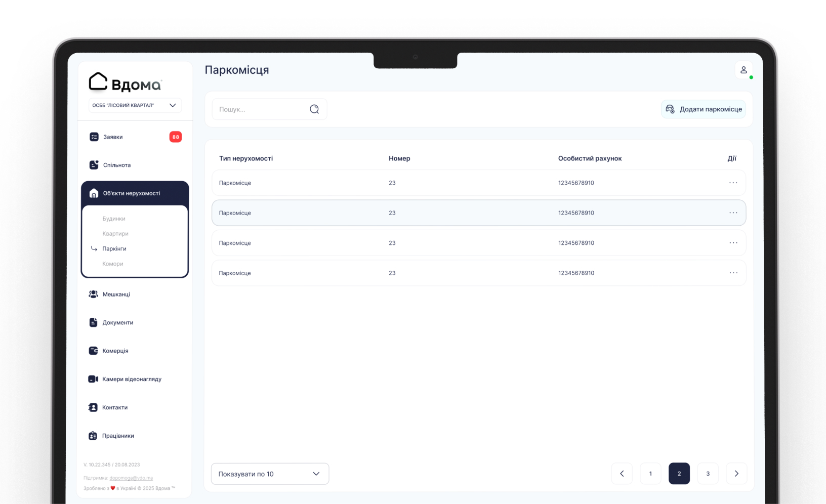Open actions menu for third Паркомісце row
Image resolution: width=826 pixels, height=504 pixels.
(x=733, y=243)
